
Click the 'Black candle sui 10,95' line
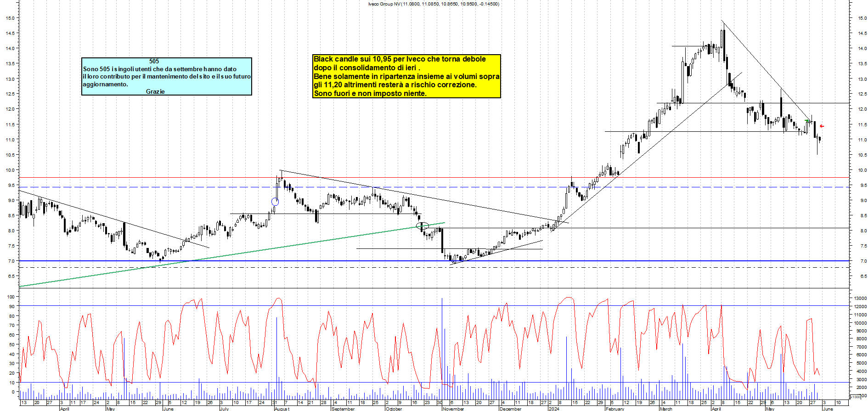[400, 59]
